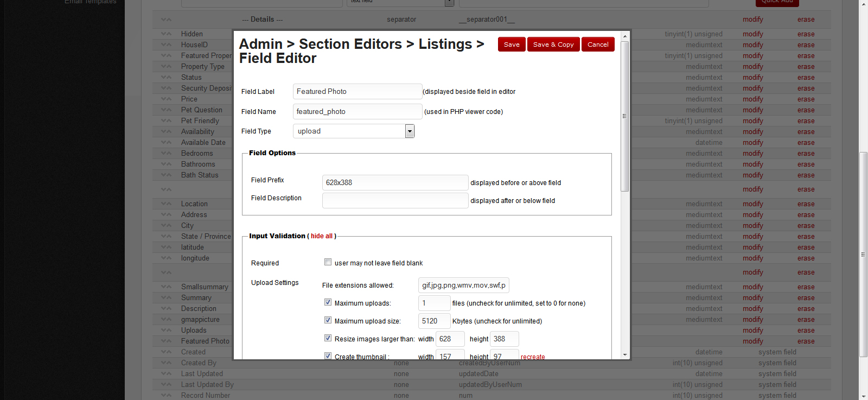The image size is (868, 400).
Task: Enable the Required checkbox
Action: coord(328,262)
